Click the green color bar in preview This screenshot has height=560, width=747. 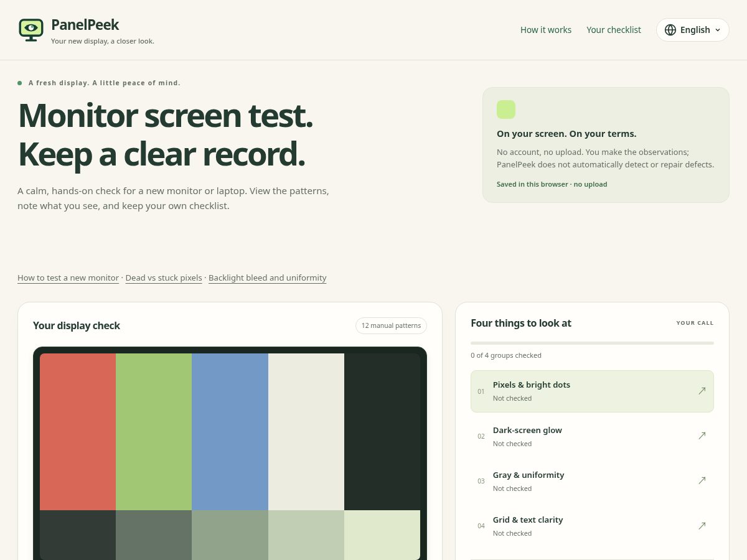coord(154,432)
